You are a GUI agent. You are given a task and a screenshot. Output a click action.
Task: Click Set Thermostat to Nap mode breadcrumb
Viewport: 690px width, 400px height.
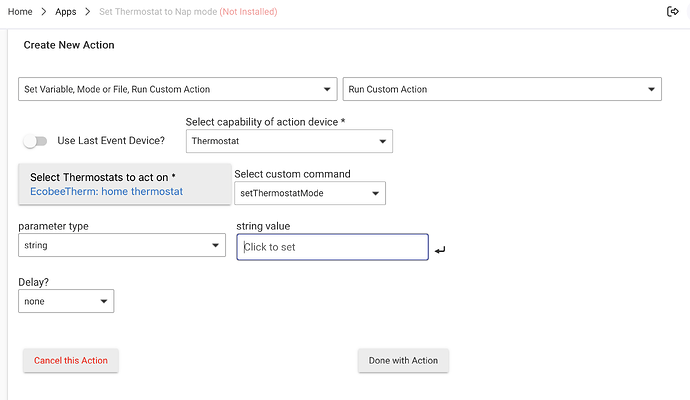(x=158, y=12)
